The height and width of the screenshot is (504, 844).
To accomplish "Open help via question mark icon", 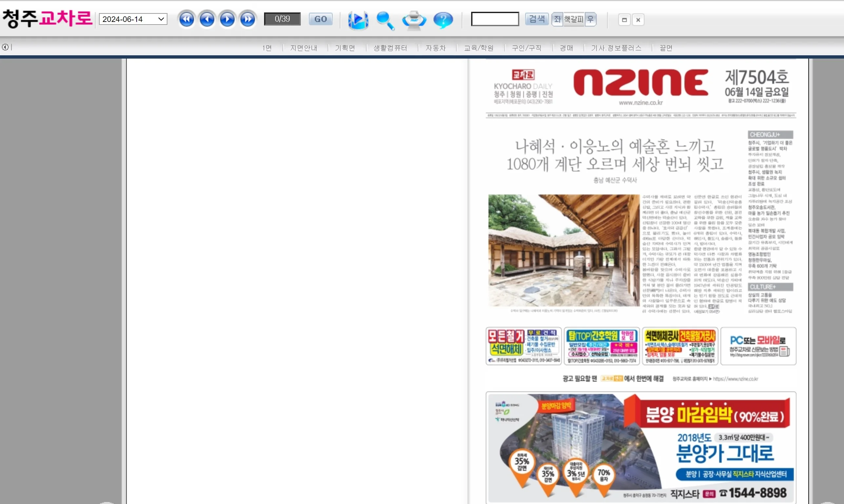I will [443, 20].
